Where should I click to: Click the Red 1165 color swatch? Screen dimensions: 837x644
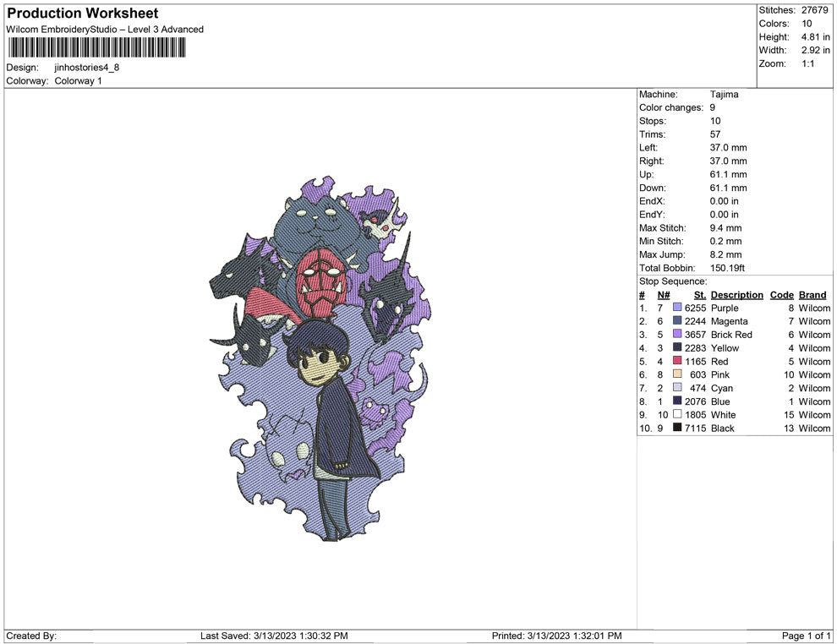[677, 361]
